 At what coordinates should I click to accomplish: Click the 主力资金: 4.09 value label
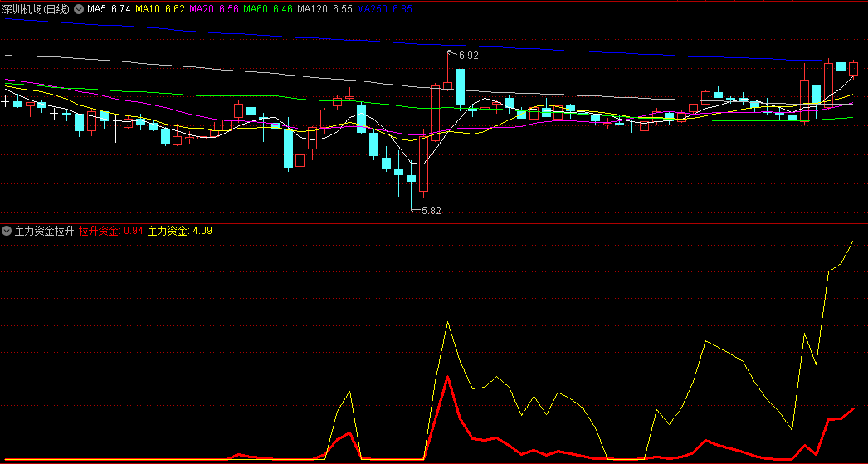pos(180,231)
